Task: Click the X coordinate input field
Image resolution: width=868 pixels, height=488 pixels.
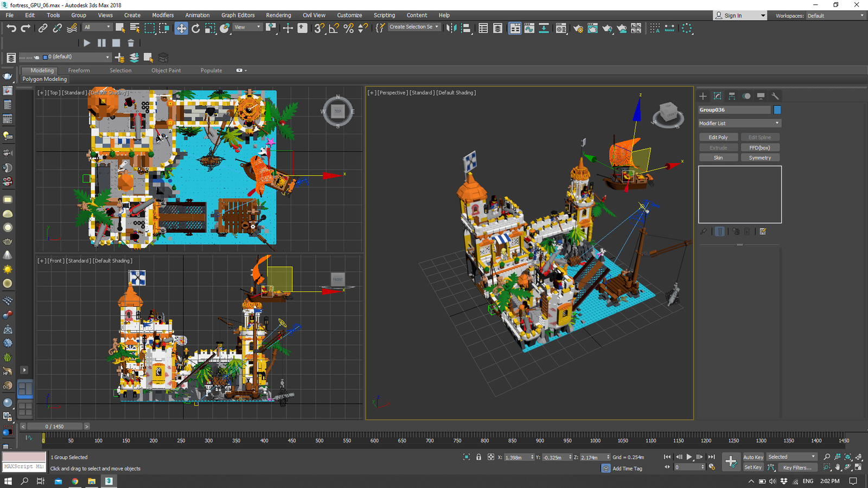Action: [517, 457]
